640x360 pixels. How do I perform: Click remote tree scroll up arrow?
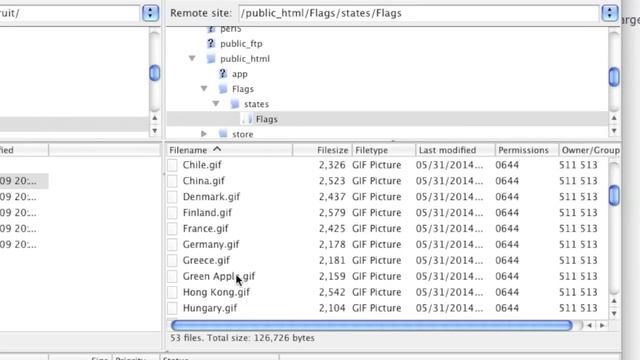click(x=614, y=118)
